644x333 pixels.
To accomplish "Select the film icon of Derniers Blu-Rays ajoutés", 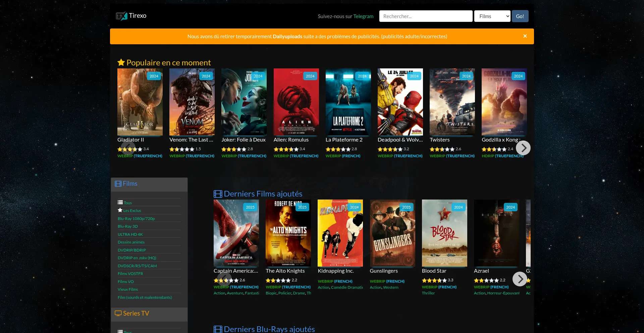I will (x=218, y=329).
